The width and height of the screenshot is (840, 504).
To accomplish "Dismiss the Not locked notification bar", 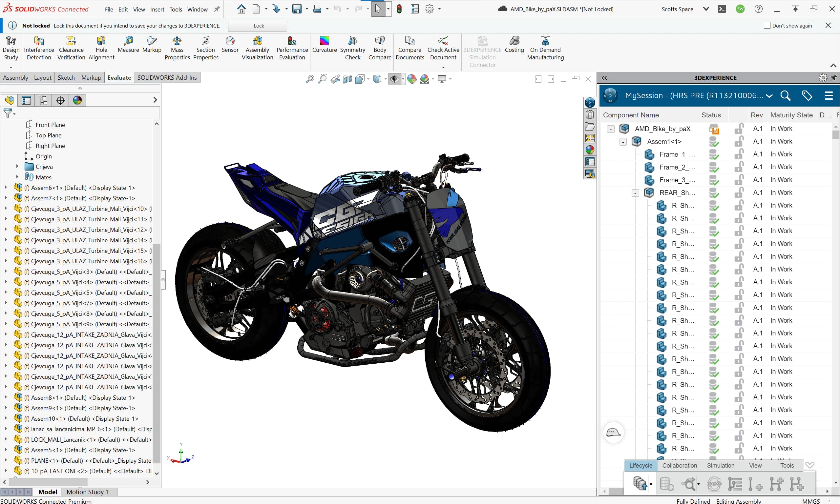I will coord(828,26).
